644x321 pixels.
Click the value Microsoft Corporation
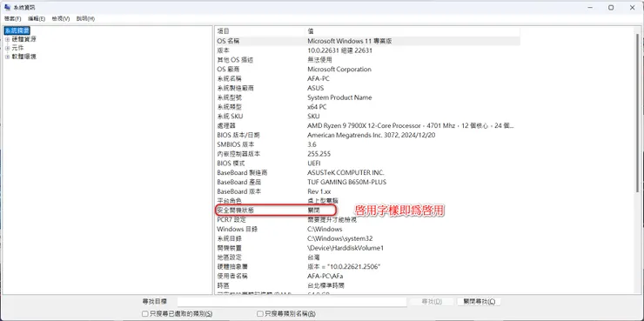pyautogui.click(x=339, y=70)
